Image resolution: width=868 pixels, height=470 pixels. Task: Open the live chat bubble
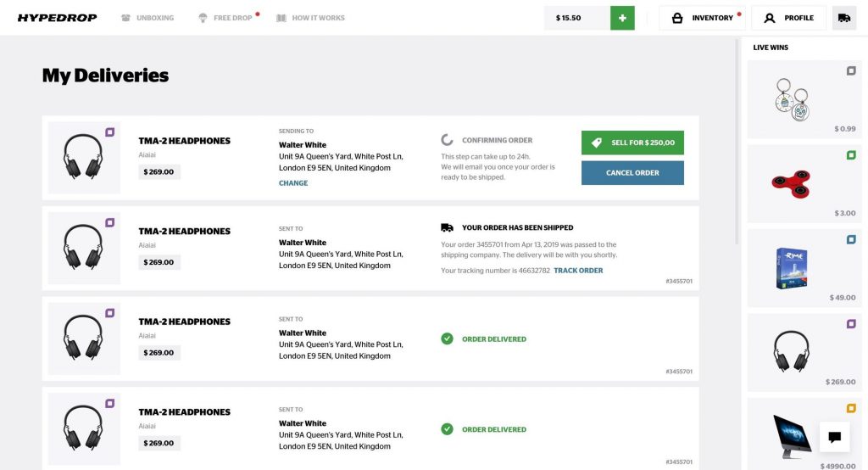(x=834, y=437)
